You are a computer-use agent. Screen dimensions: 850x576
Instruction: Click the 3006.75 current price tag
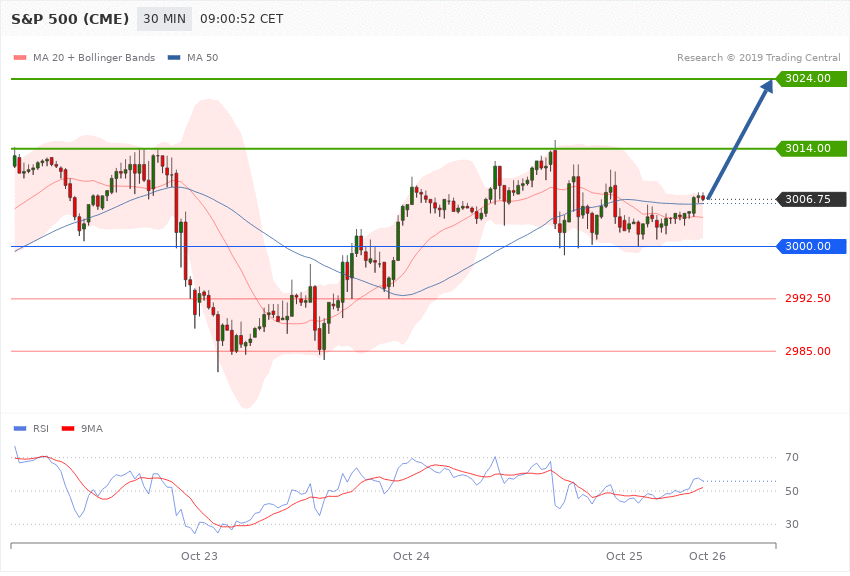811,199
